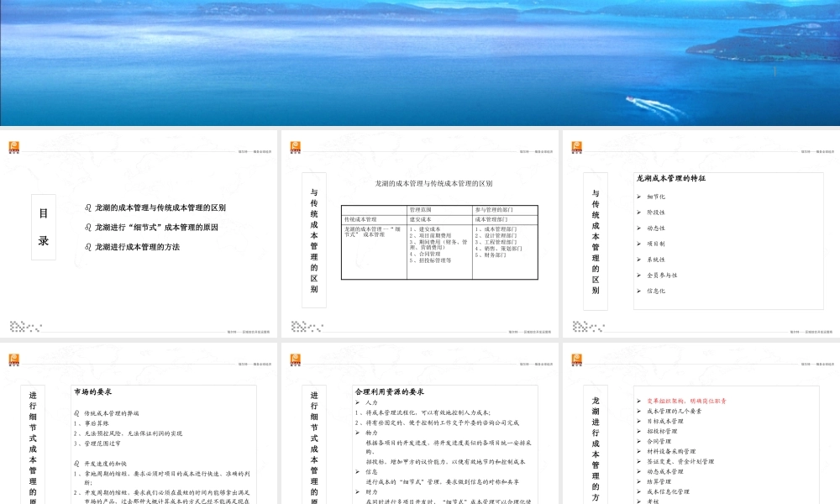This screenshot has height=504, width=840.
Task: Open the 龙湖成本管理的特征 slide
Action: (x=701, y=234)
